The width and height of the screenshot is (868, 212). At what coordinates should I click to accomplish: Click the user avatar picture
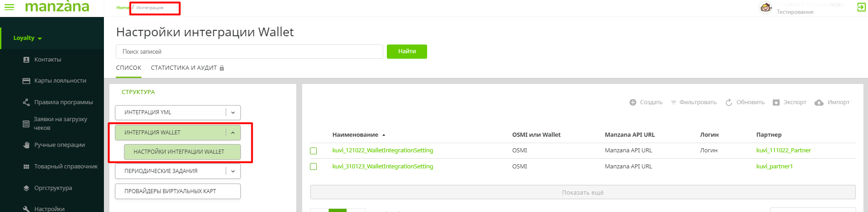click(765, 8)
